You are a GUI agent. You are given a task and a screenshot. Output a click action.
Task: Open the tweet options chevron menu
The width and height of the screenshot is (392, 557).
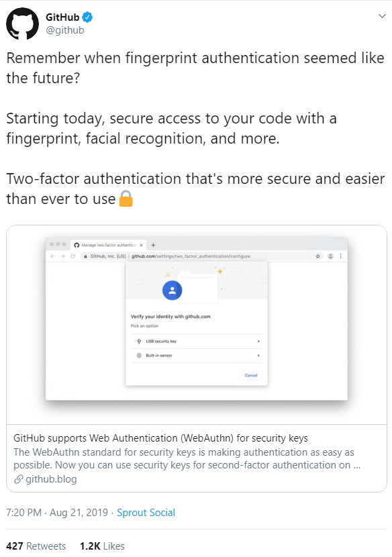pyautogui.click(x=382, y=16)
